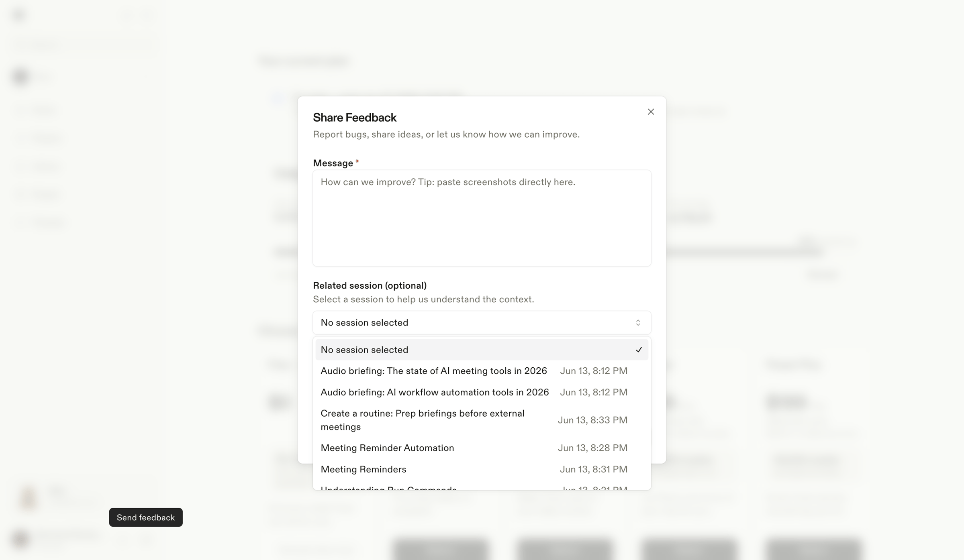Click the Jun 13, 8:33 PM timestamp
Viewport: 964px width, 560px height.
[592, 420]
